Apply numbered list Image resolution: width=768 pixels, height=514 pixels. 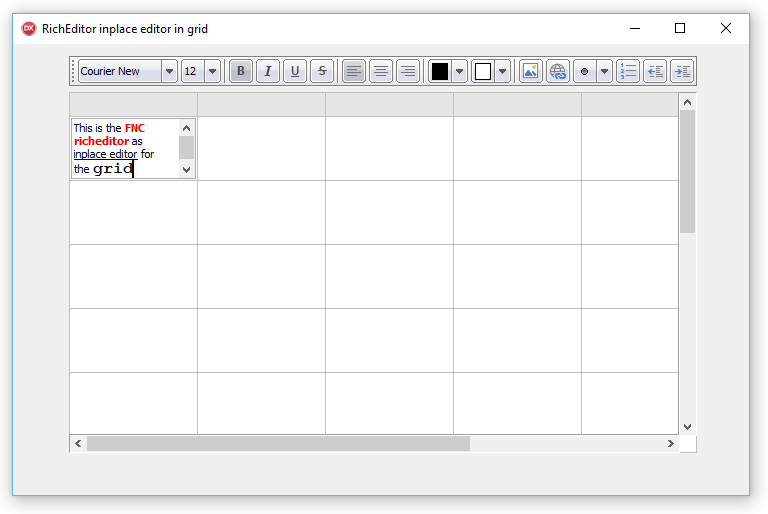point(628,72)
